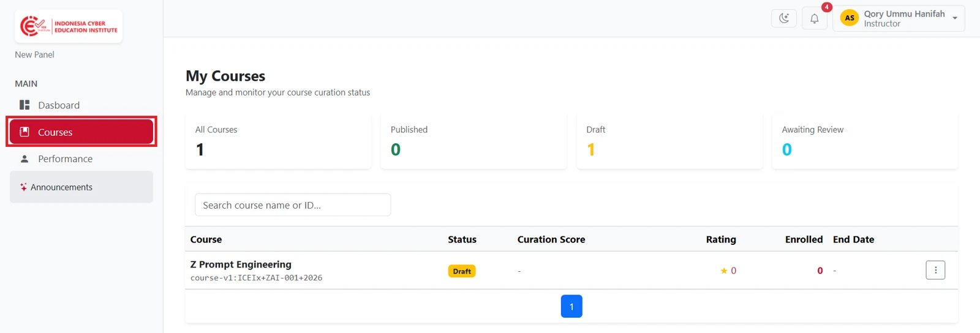Open the All Courses summary card
The width and height of the screenshot is (980, 333).
pos(278,141)
